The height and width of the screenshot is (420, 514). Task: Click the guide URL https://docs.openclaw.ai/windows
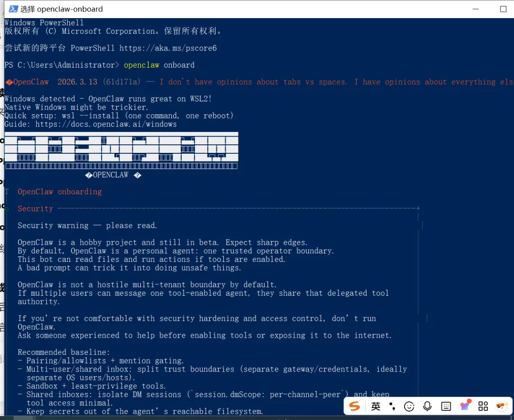click(x=106, y=124)
